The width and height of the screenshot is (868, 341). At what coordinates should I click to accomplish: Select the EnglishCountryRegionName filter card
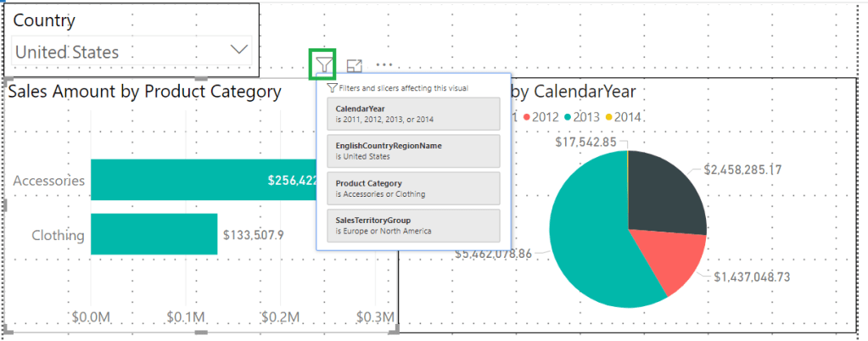pyautogui.click(x=409, y=151)
